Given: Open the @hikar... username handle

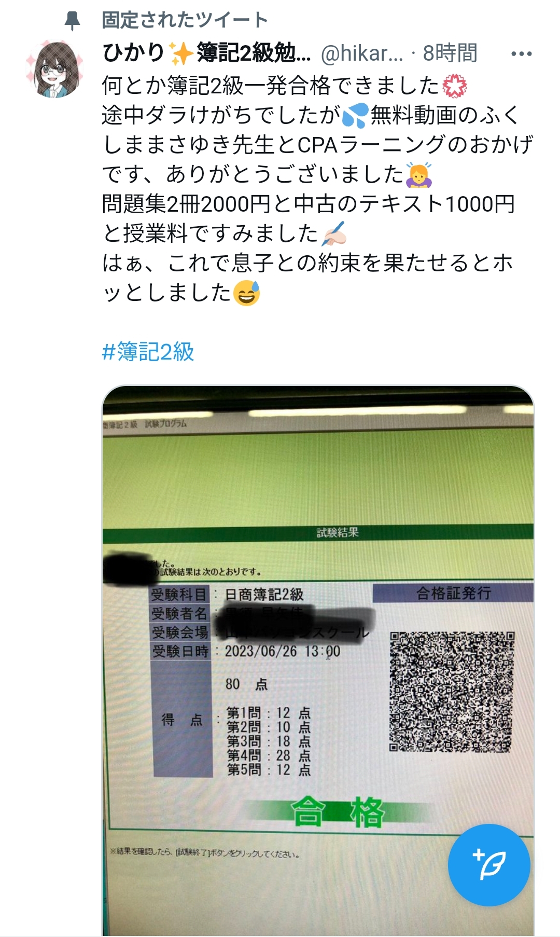Looking at the screenshot, I should pos(362,53).
